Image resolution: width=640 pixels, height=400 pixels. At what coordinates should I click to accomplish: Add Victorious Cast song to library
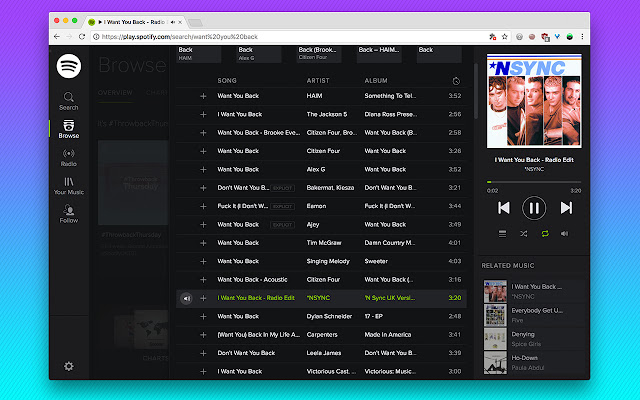pos(203,371)
